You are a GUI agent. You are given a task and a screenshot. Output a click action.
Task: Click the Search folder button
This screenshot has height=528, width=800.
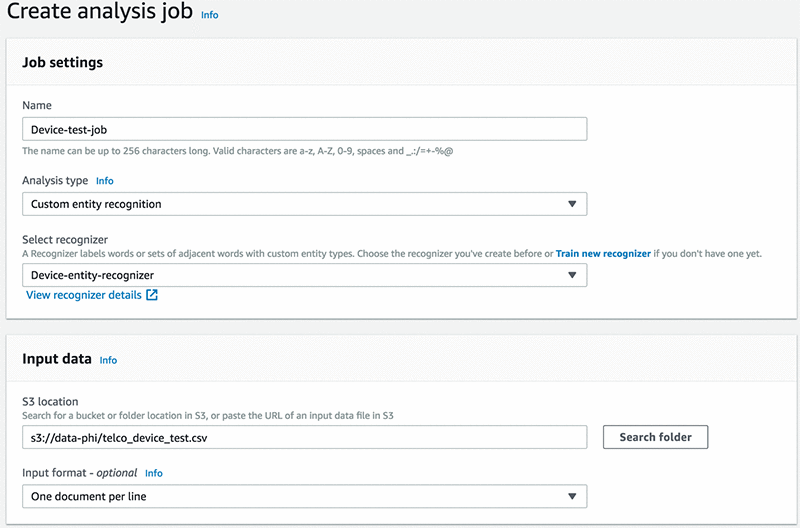pos(655,437)
